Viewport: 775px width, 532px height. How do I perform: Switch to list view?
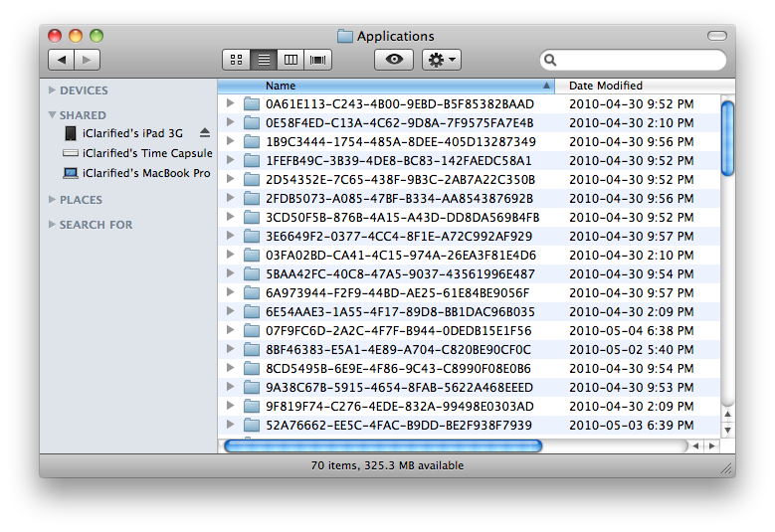coord(264,61)
